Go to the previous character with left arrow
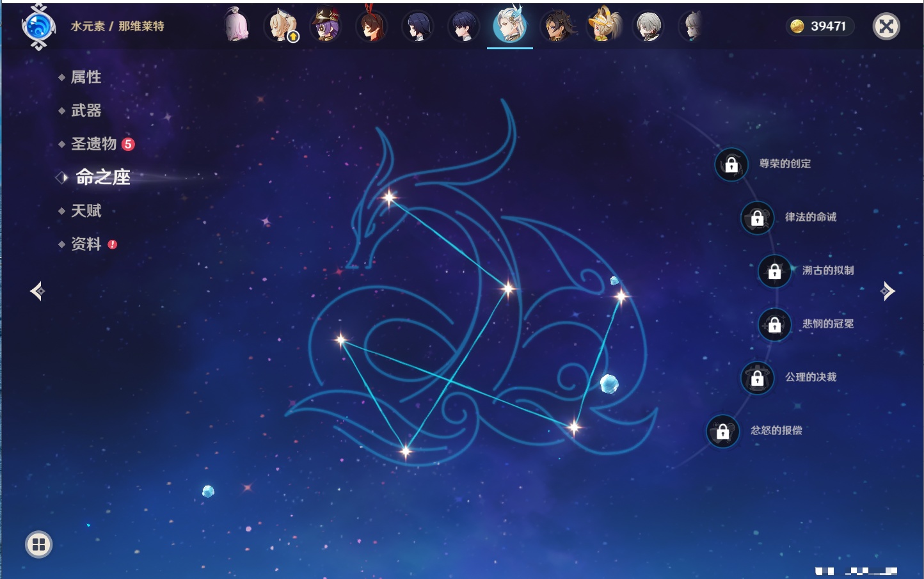Image resolution: width=924 pixels, height=579 pixels. click(37, 291)
